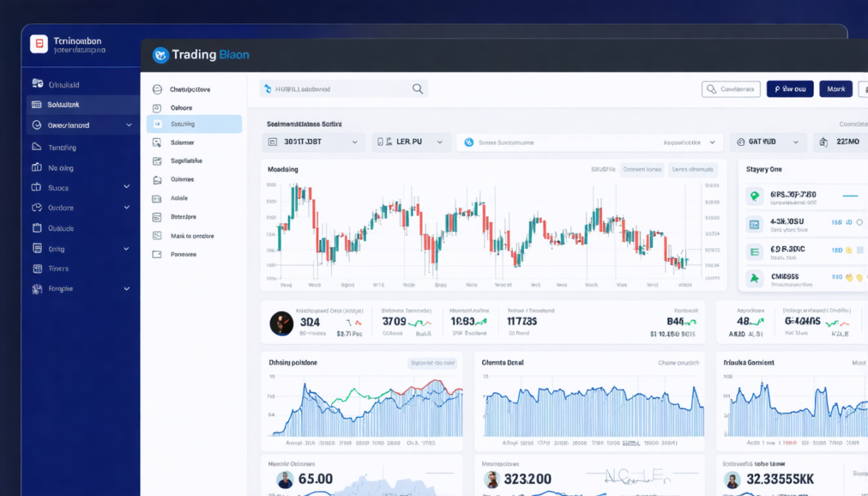The image size is (868, 496).
Task: Click the B45 stat value
Action: point(675,321)
